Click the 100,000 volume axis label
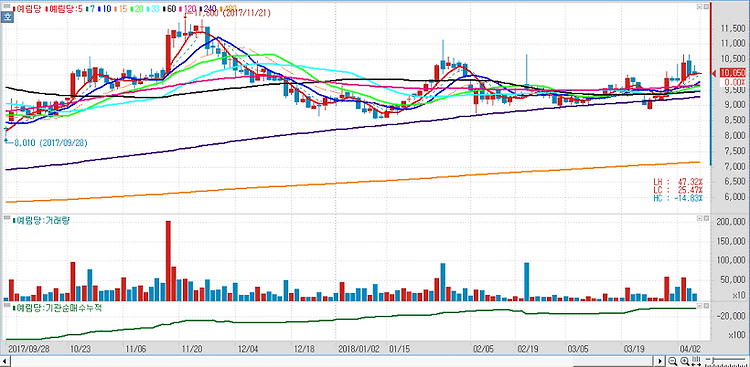 click(731, 261)
